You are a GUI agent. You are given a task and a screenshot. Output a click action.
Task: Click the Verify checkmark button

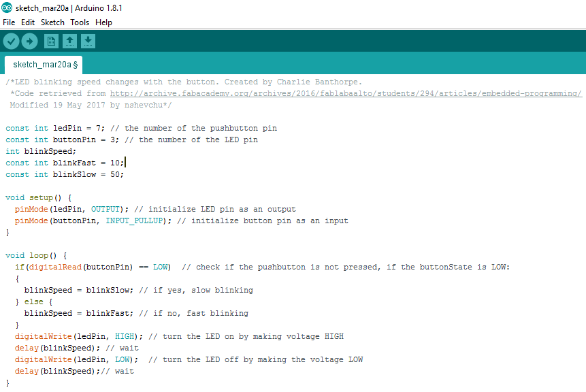pyautogui.click(x=11, y=41)
